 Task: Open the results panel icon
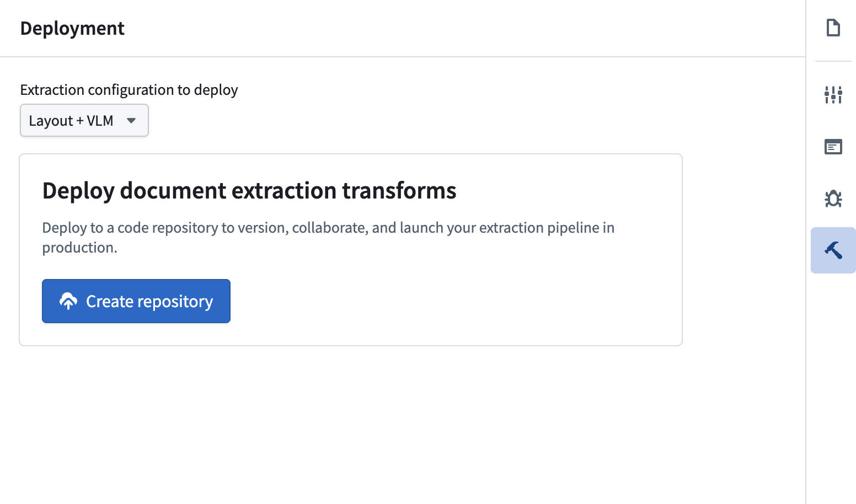click(833, 147)
